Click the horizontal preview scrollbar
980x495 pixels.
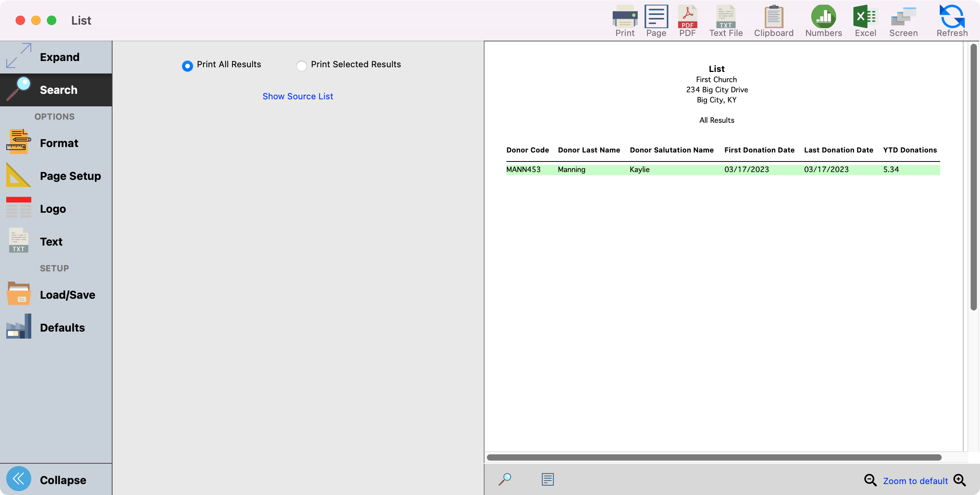coord(714,457)
